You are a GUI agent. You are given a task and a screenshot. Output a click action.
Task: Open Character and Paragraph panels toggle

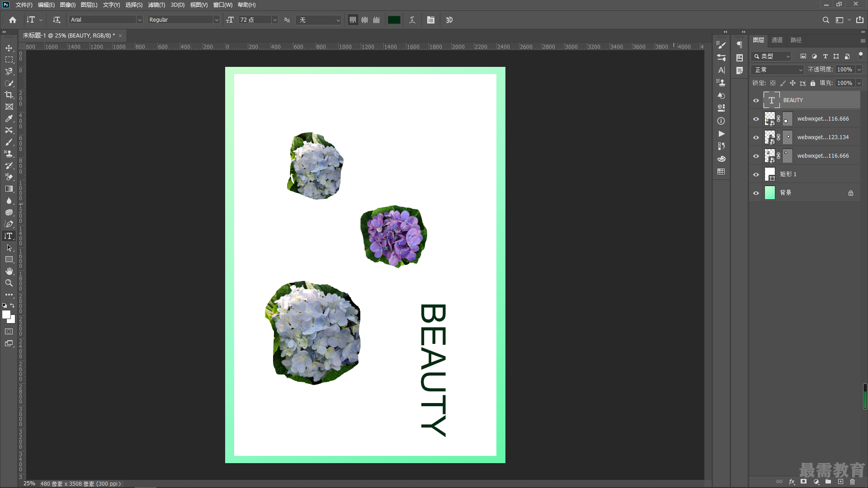[431, 20]
